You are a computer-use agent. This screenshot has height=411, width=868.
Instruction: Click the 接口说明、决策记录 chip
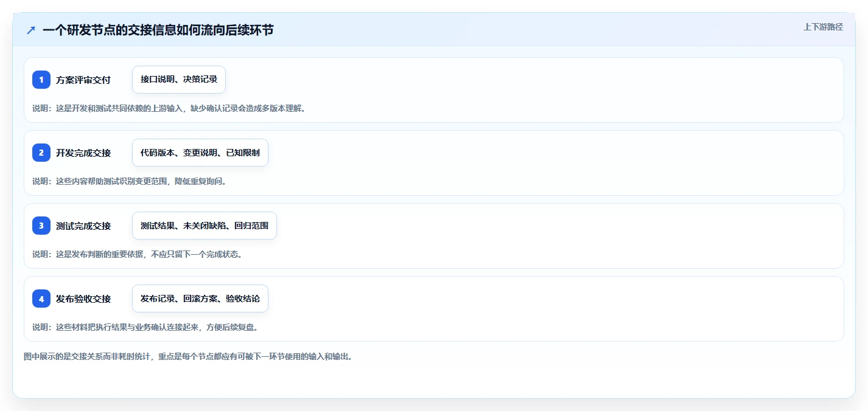(x=179, y=80)
